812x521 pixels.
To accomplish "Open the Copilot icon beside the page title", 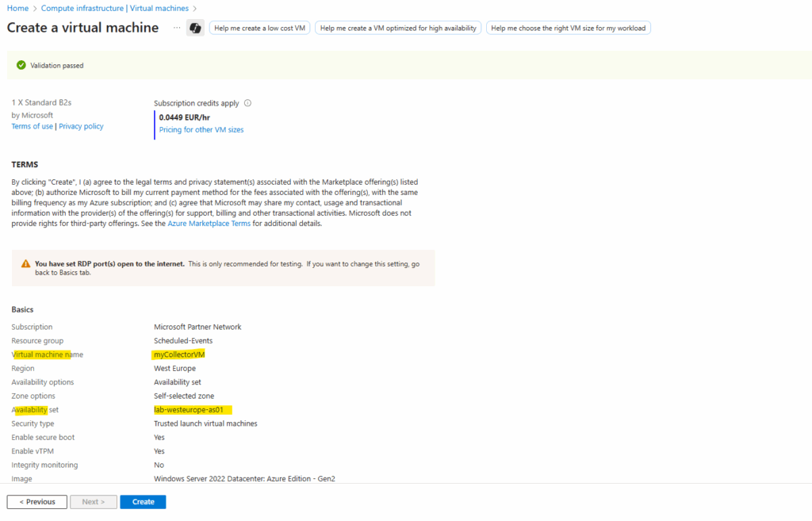I will pyautogui.click(x=195, y=28).
